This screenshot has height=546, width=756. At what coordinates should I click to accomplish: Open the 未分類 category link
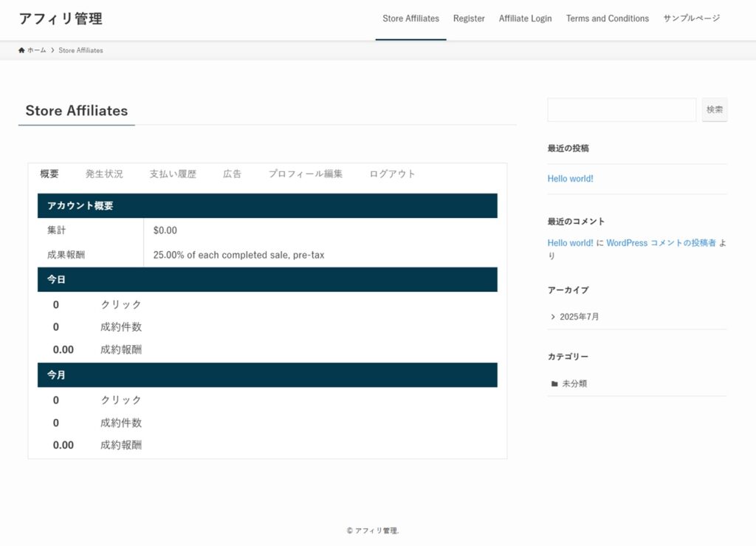(x=574, y=384)
